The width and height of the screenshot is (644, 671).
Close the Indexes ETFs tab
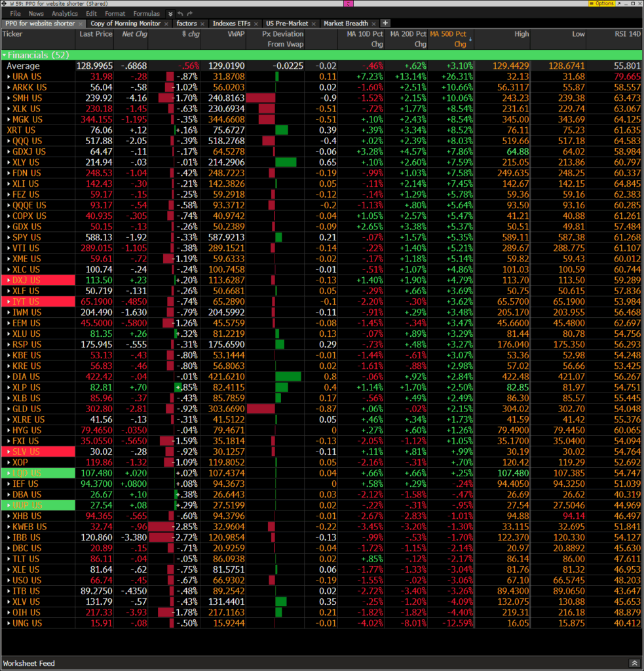tap(256, 24)
